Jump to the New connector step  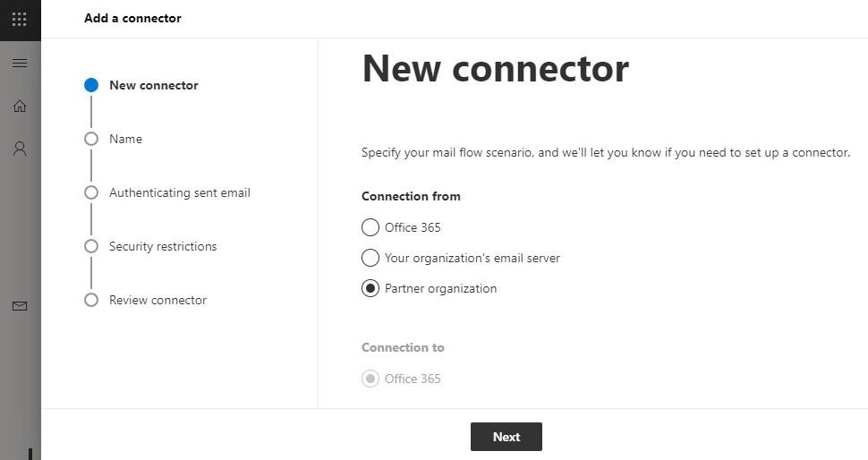coord(154,85)
